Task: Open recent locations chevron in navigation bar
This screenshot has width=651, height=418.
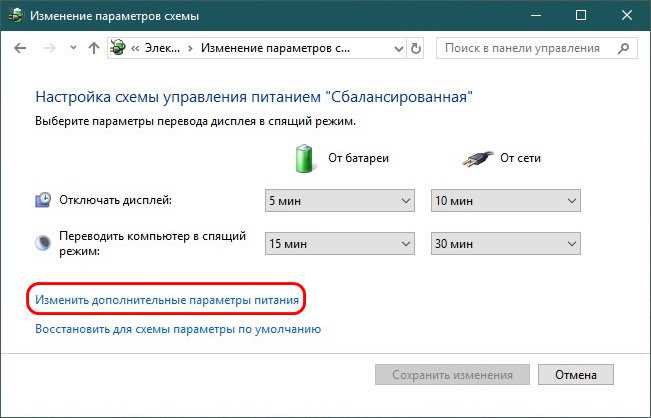Action: tap(73, 48)
